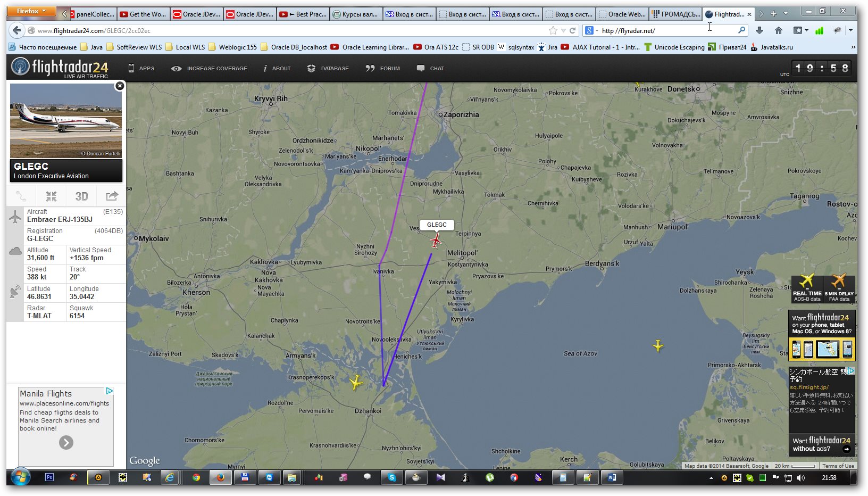Switch to the panelCollec... tab
This screenshot has height=496, width=868.
click(93, 14)
